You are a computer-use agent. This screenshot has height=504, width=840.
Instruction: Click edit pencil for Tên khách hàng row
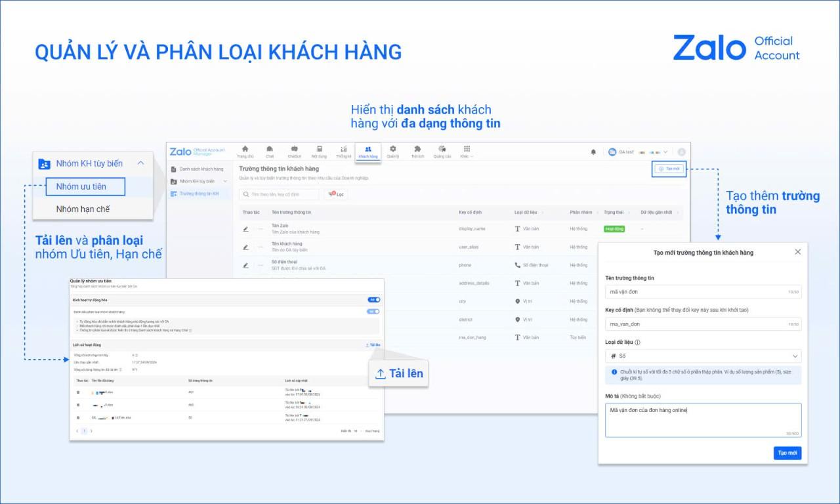pos(245,247)
